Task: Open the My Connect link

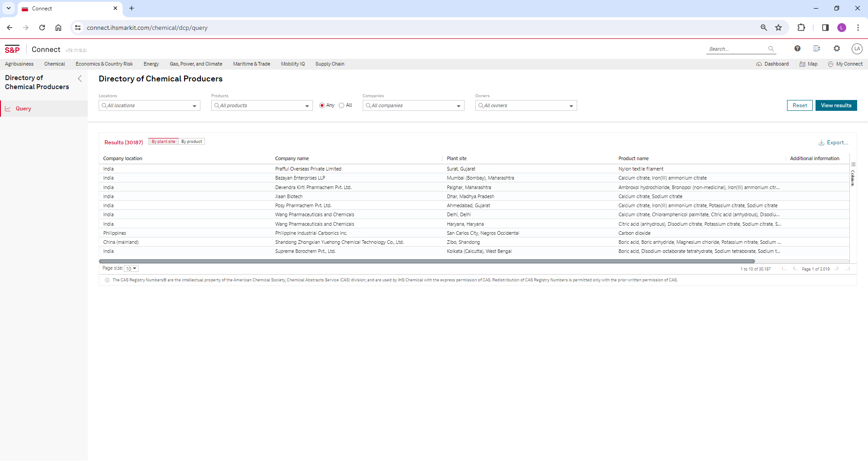Action: click(x=845, y=64)
